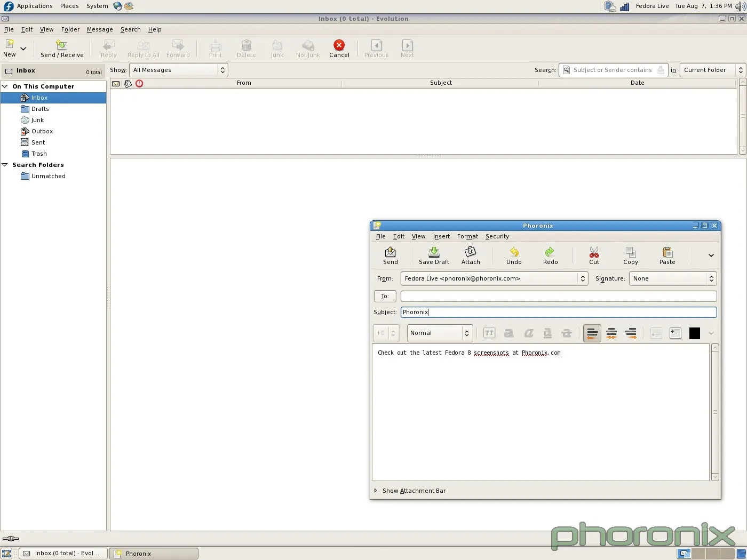Open the Insert menu in composer
The image size is (747, 560).
441,236
